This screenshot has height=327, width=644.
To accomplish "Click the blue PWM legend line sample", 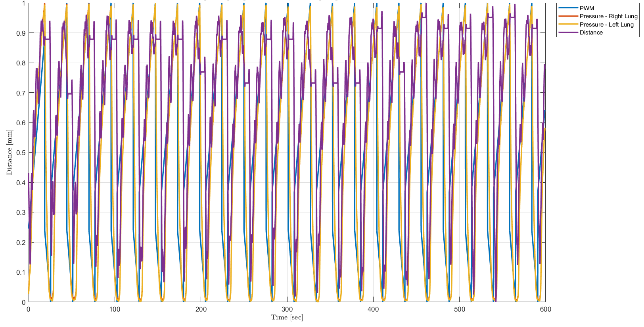I will (568, 8).
